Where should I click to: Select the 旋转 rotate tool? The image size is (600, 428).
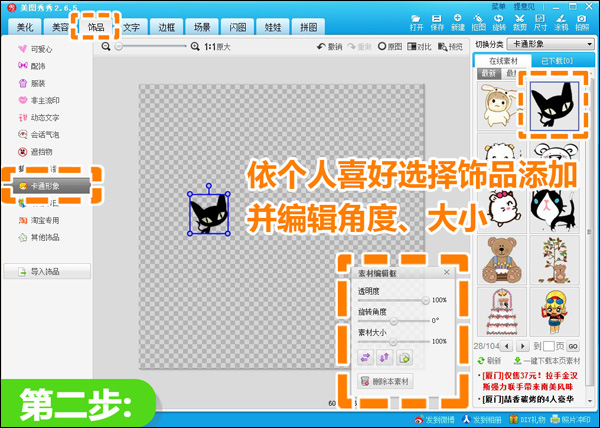pyautogui.click(x=499, y=23)
